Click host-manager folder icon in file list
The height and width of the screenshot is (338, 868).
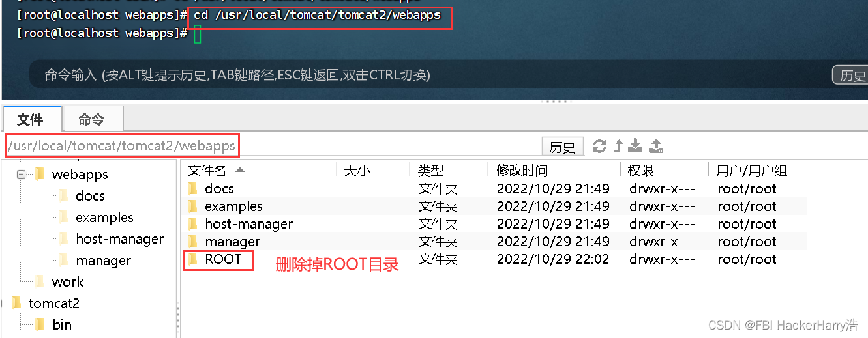pos(192,224)
